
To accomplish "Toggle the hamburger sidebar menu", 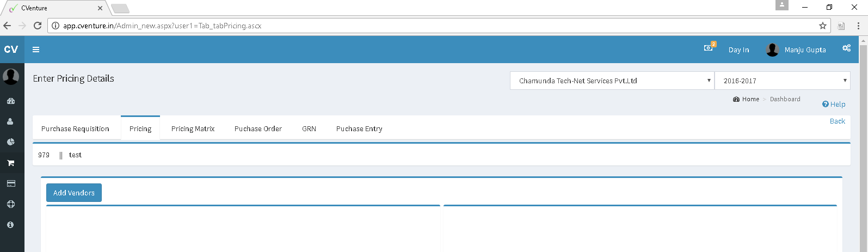I will coord(36,50).
